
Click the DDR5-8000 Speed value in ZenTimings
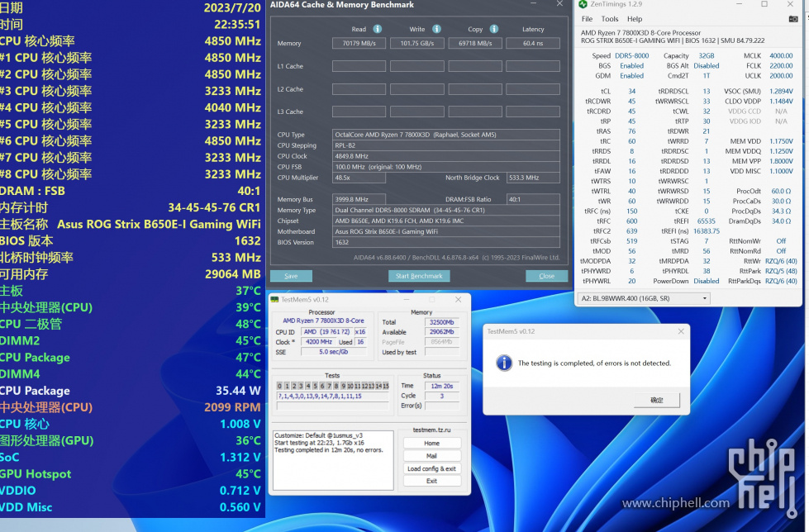(632, 55)
